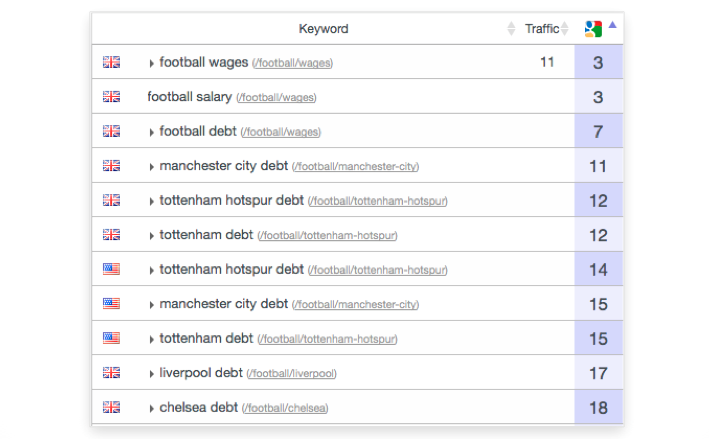Open the /football/chelsea URL link
Image resolution: width=709 pixels, height=439 pixels.
click(285, 408)
